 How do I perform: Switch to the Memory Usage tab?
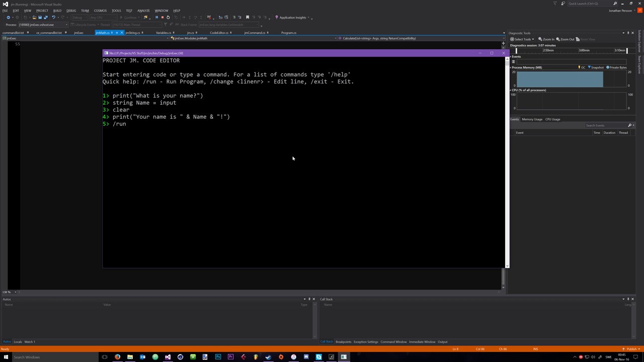pyautogui.click(x=532, y=119)
